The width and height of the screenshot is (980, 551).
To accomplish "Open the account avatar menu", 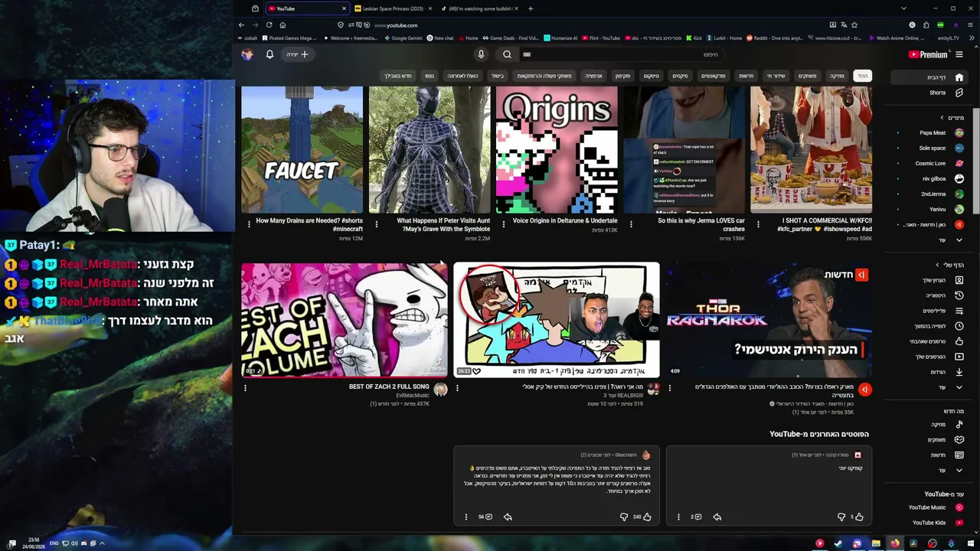I will point(247,54).
